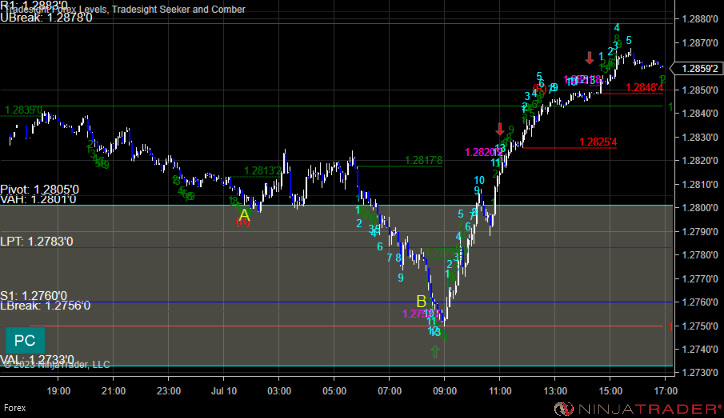This screenshot has height=418, width=724.
Task: Click the red 1.2848'4 level label
Action: click(645, 87)
